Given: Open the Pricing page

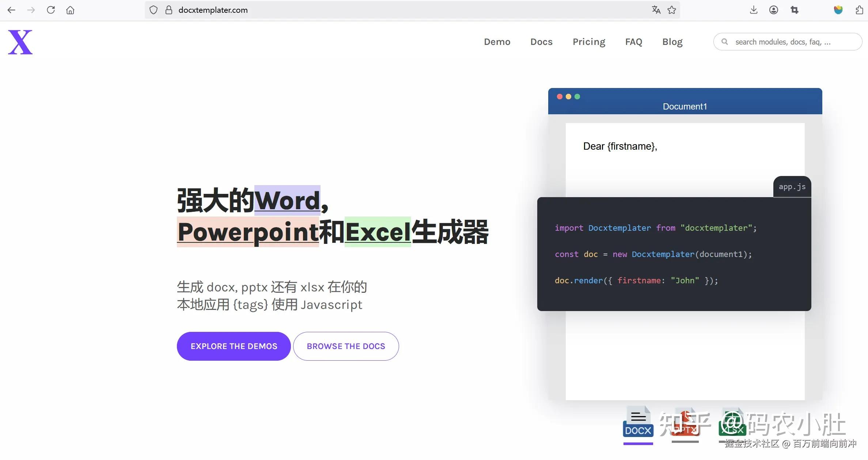Looking at the screenshot, I should pos(588,42).
